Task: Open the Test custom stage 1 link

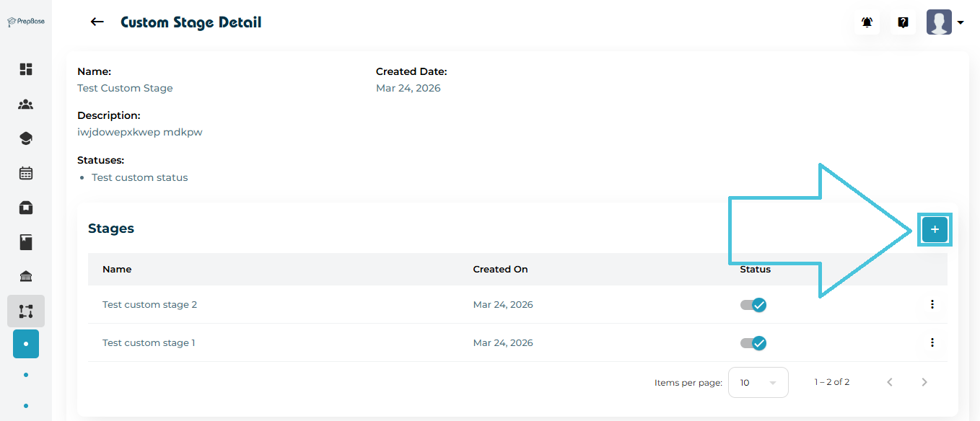Action: point(149,343)
